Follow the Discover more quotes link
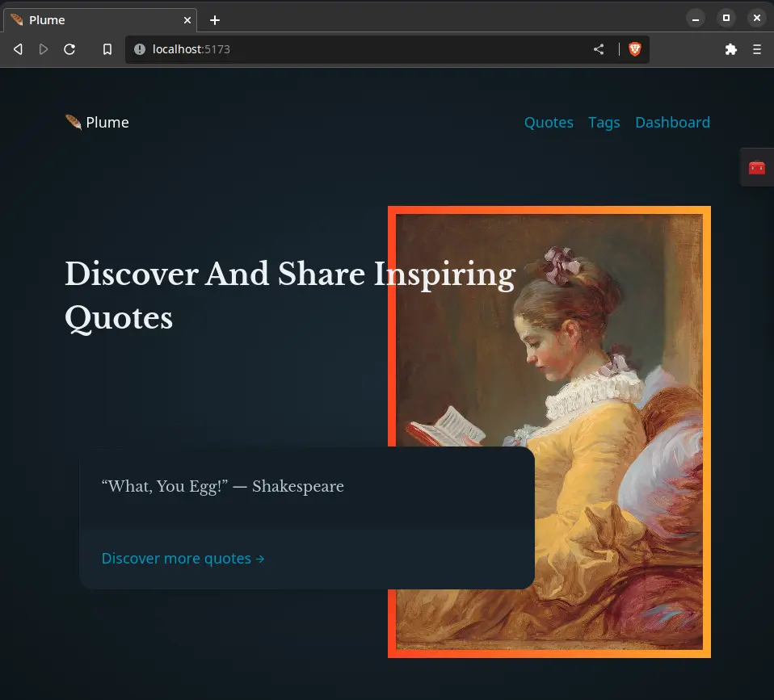The image size is (774, 700). 183,559
